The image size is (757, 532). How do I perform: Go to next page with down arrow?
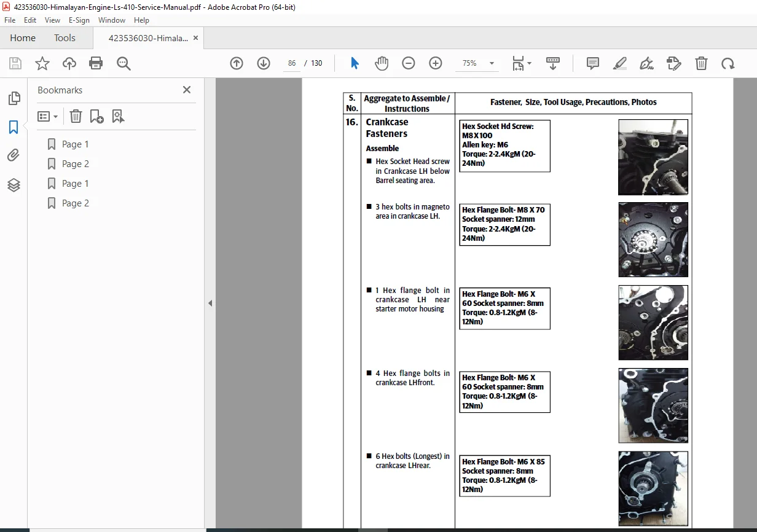point(264,63)
